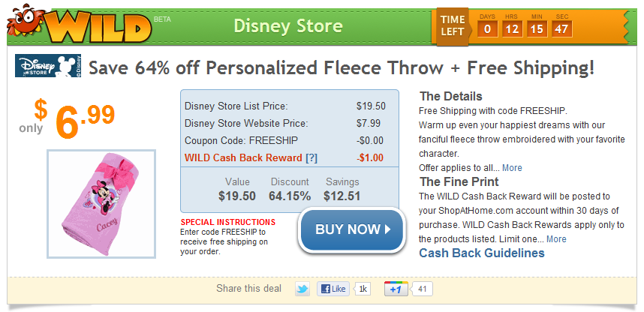Click the Facebook Like button

(x=333, y=289)
